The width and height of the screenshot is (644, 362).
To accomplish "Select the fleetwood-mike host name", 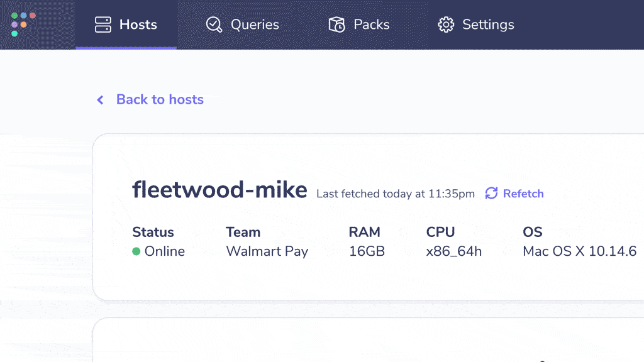I will pos(219,190).
